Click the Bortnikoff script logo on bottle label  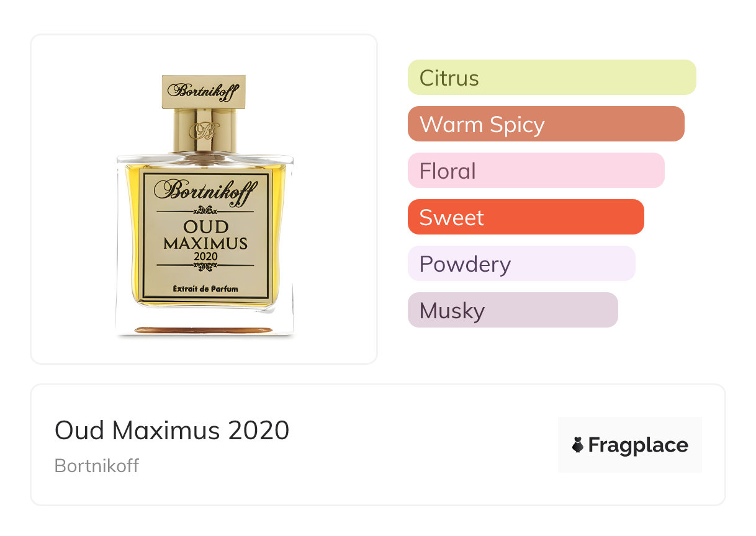tap(205, 190)
